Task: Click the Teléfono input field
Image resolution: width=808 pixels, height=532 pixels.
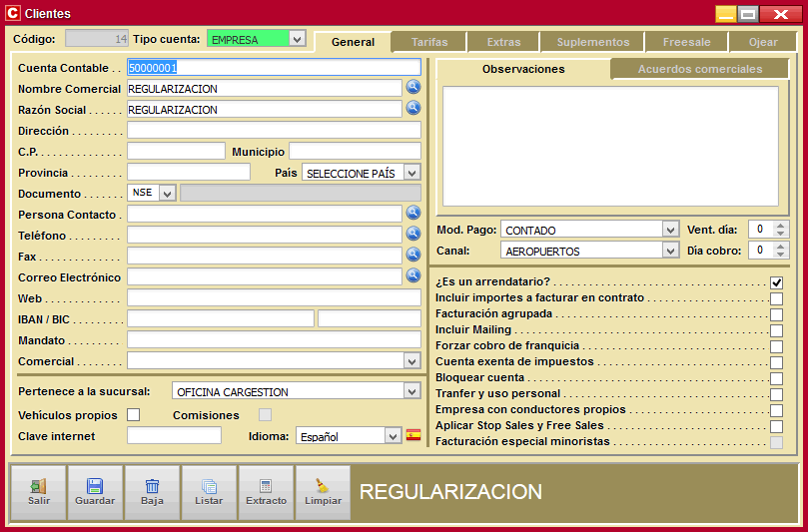Action: pos(265,236)
